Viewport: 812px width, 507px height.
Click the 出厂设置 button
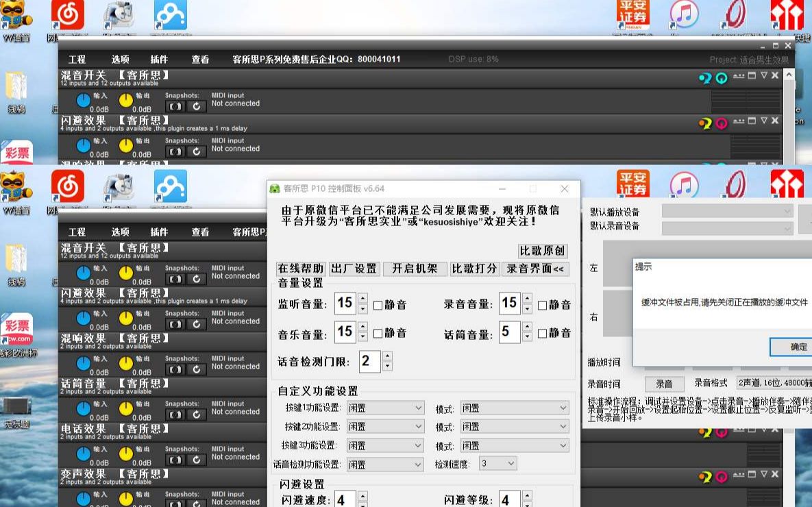point(354,269)
